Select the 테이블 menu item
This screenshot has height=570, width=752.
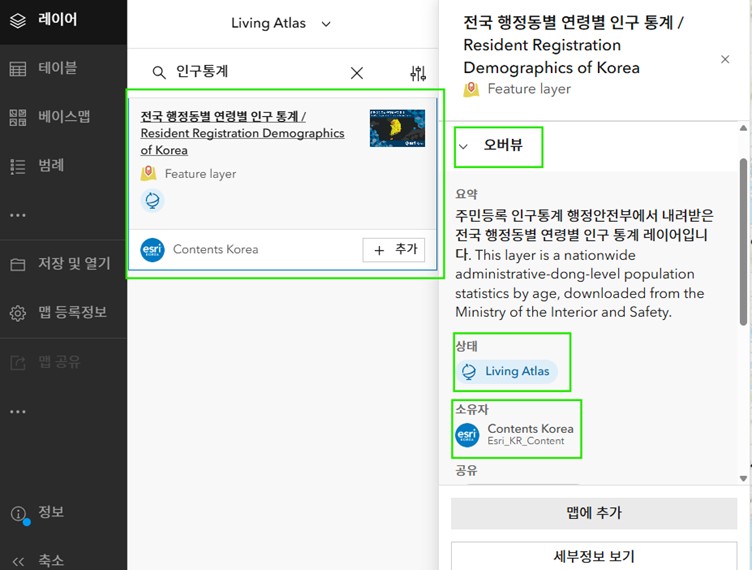pyautogui.click(x=63, y=69)
